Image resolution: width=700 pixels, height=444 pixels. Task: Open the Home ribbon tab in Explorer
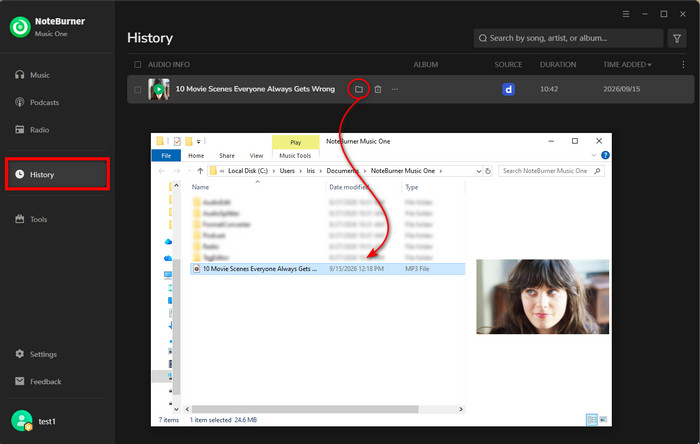click(x=196, y=155)
